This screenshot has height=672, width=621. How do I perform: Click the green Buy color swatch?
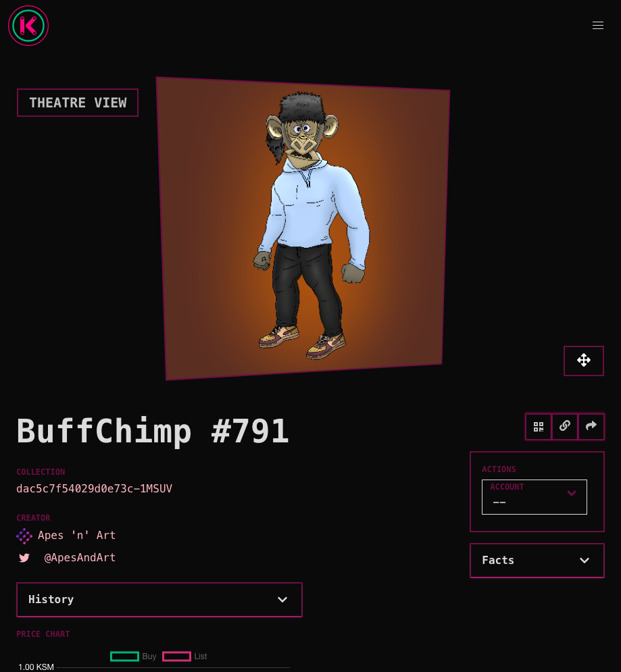point(124,656)
